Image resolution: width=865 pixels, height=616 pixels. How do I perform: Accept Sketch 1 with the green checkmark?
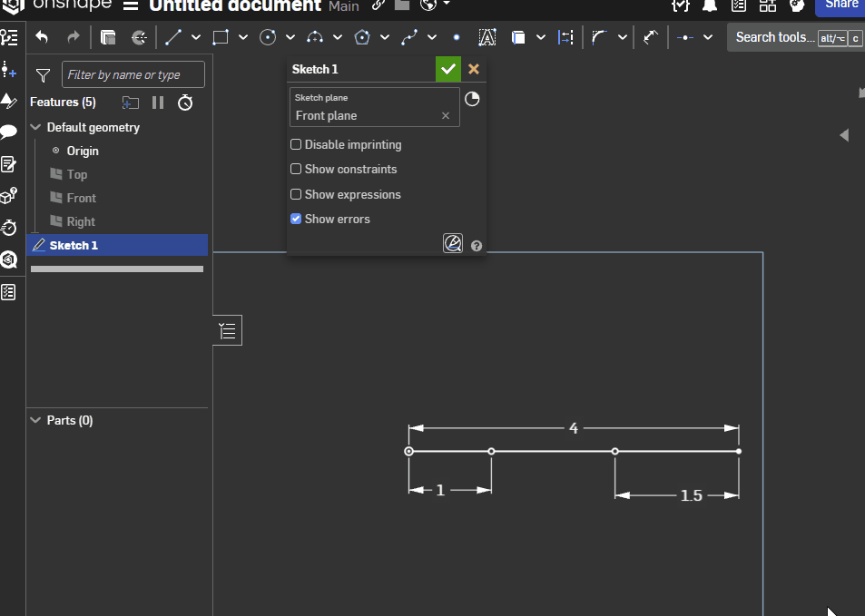[x=447, y=69]
